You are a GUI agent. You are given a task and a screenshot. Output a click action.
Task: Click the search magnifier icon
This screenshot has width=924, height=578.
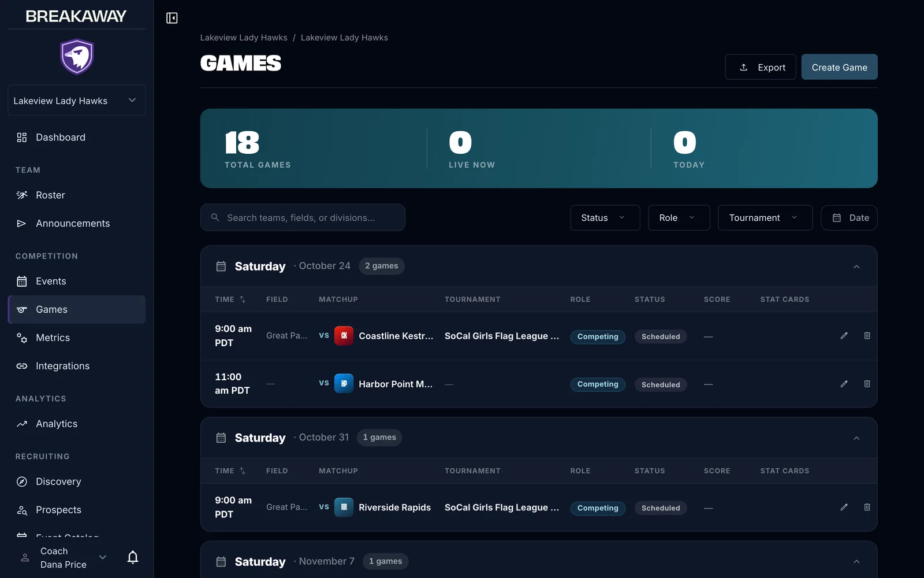(215, 217)
